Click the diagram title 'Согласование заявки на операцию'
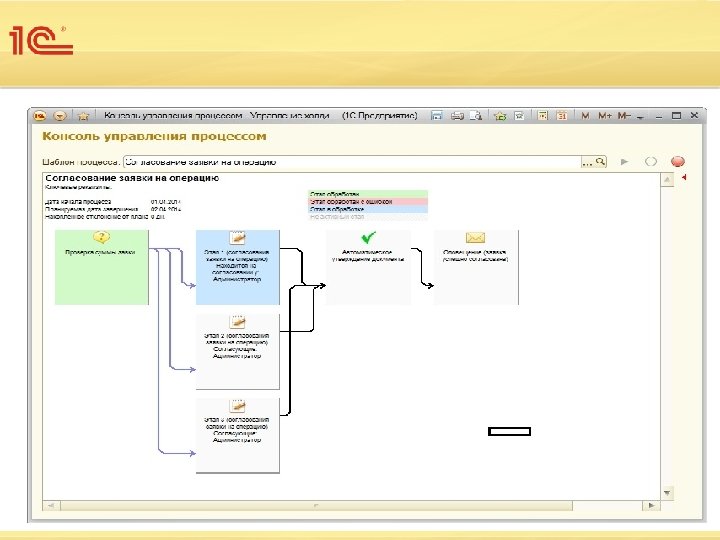The image size is (720, 540). (132, 178)
